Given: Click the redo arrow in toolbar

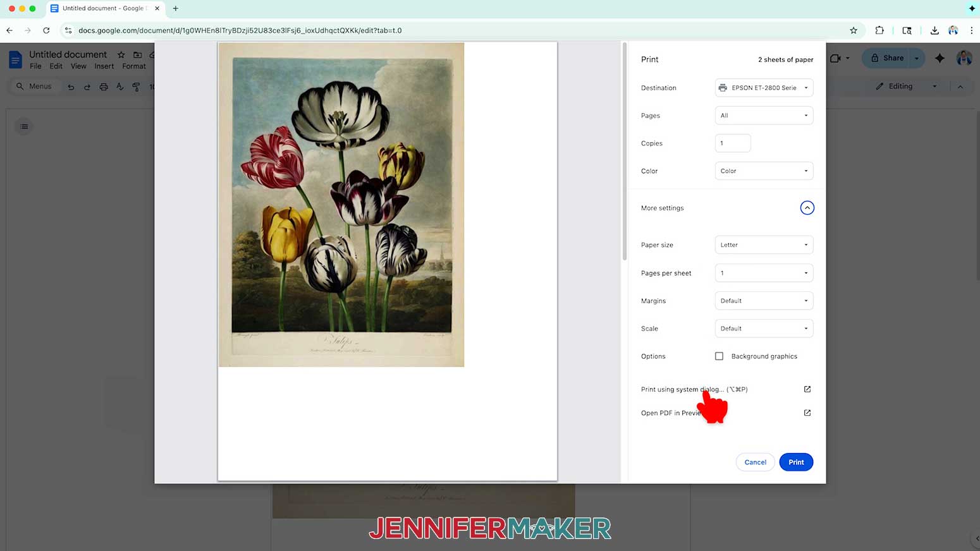Looking at the screenshot, I should pos(87,87).
